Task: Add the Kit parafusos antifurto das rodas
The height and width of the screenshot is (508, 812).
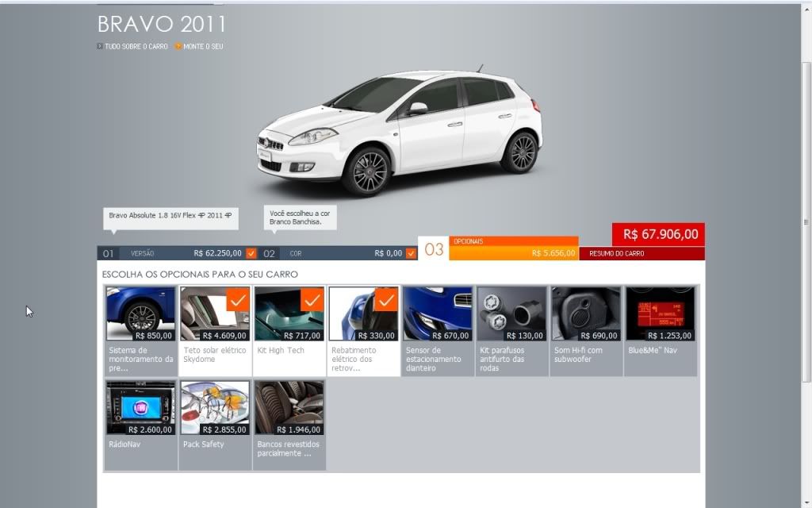Action: (511, 331)
